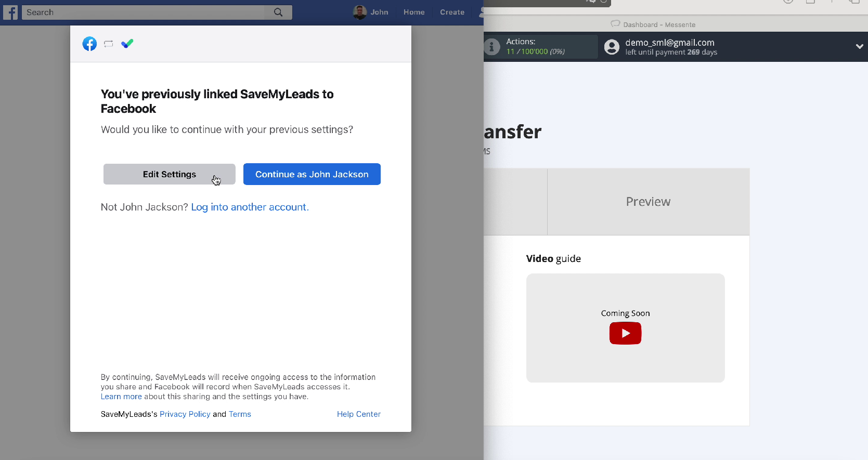The width and height of the screenshot is (868, 460).
Task: Click the user avatar icon beside demo_sml@gmail.com
Action: (612, 47)
